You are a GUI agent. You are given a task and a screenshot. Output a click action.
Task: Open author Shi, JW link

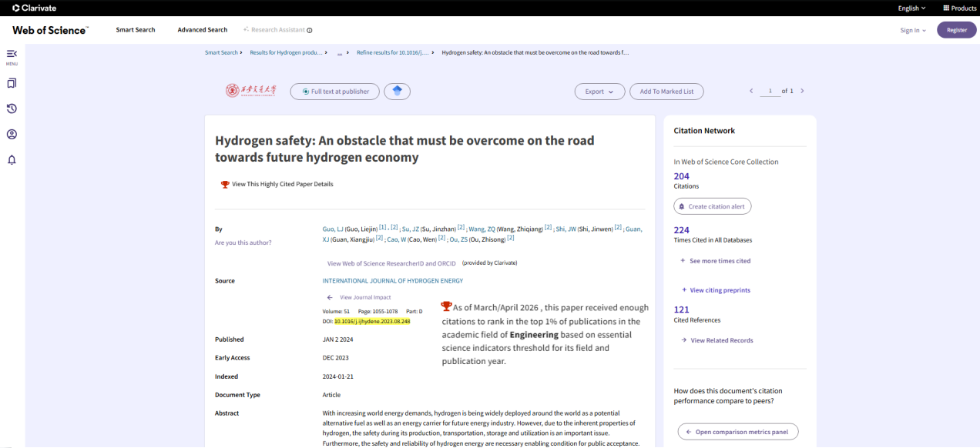click(566, 229)
